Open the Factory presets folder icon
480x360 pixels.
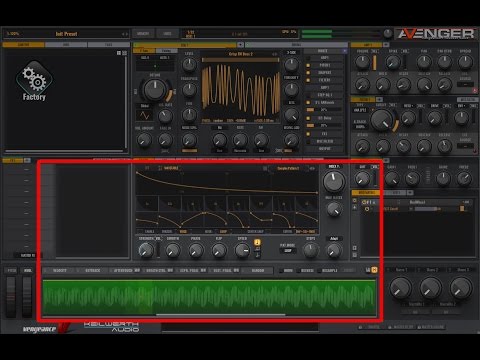34,80
